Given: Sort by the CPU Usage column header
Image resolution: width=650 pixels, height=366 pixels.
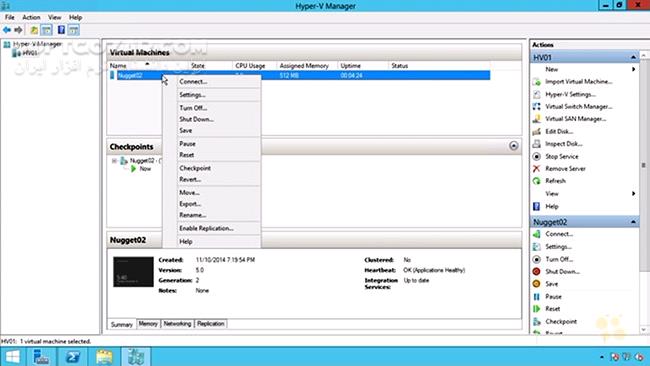Looking at the screenshot, I should [x=254, y=66].
